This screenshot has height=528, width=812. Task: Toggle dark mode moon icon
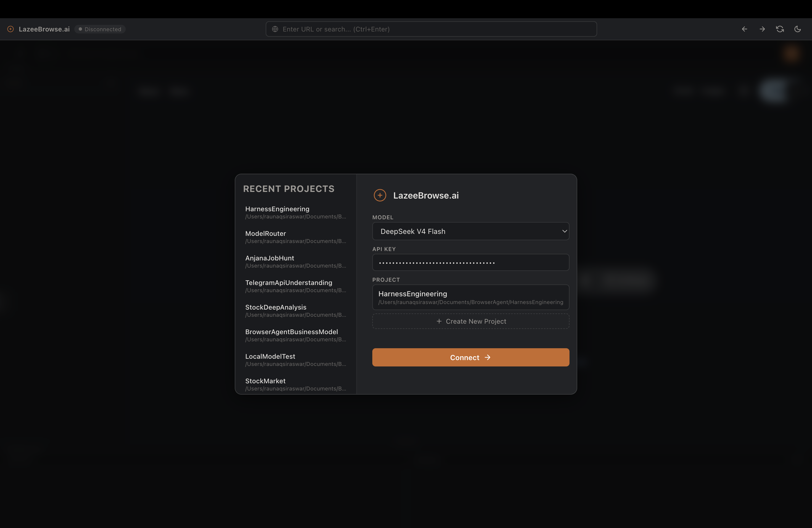pos(798,29)
